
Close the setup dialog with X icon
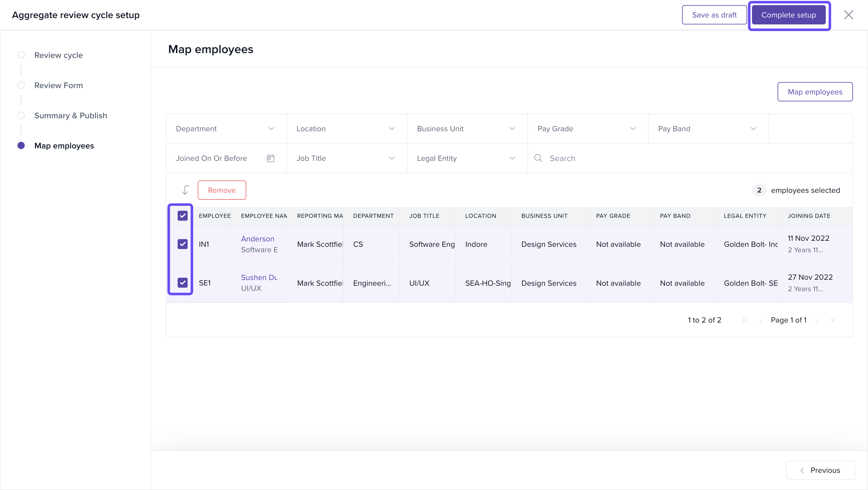click(848, 15)
